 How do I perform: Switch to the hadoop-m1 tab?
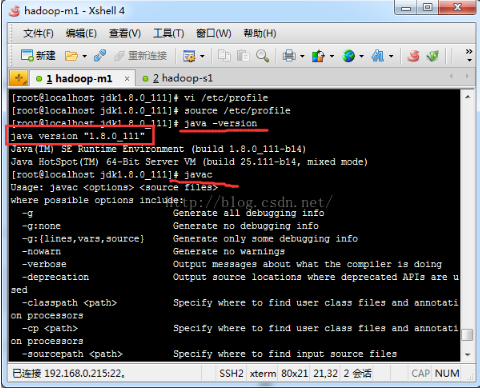79,79
